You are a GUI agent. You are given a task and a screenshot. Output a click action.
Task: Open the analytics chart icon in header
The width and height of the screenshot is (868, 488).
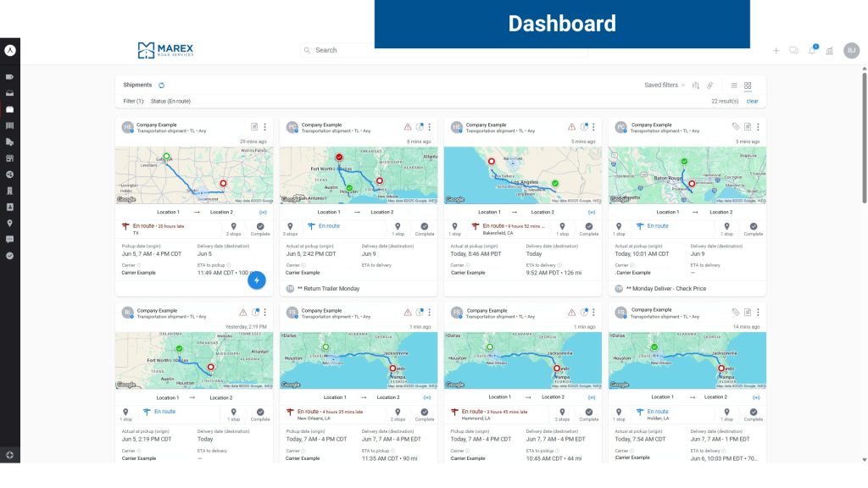829,51
